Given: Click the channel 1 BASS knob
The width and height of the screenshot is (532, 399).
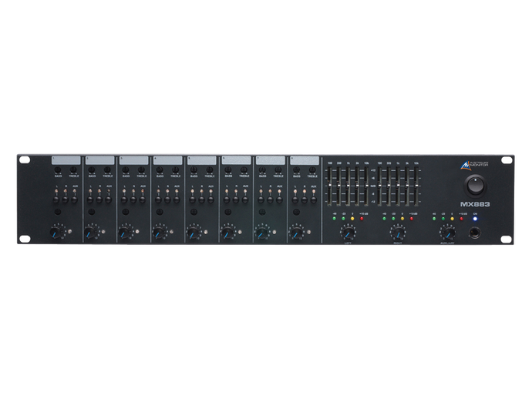Looking at the screenshot, I should pyautogui.click(x=58, y=169).
